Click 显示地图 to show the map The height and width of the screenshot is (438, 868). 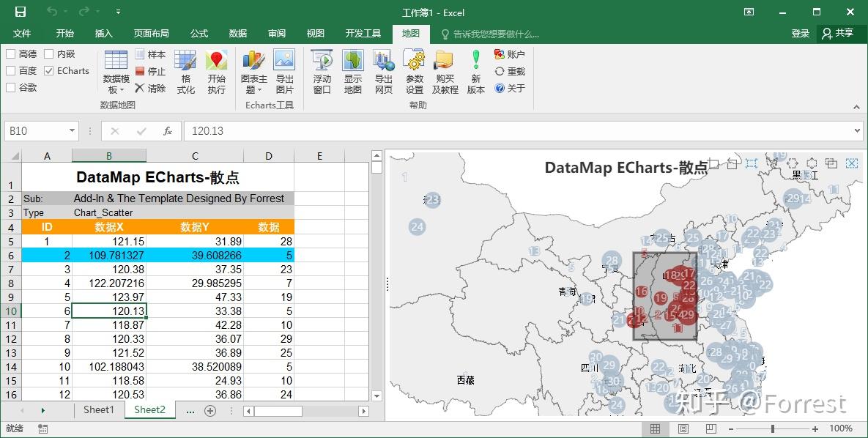[x=352, y=71]
